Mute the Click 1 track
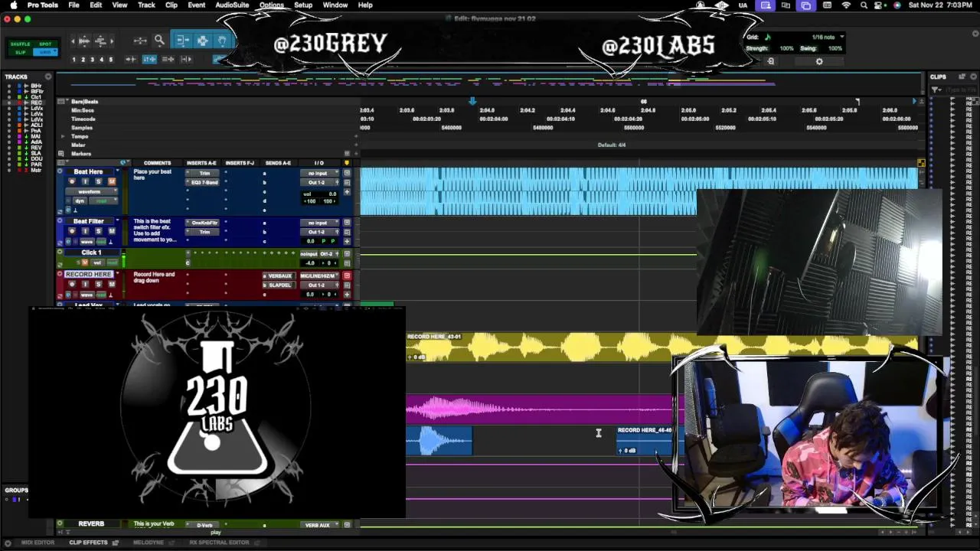The height and width of the screenshot is (551, 980). [x=85, y=262]
